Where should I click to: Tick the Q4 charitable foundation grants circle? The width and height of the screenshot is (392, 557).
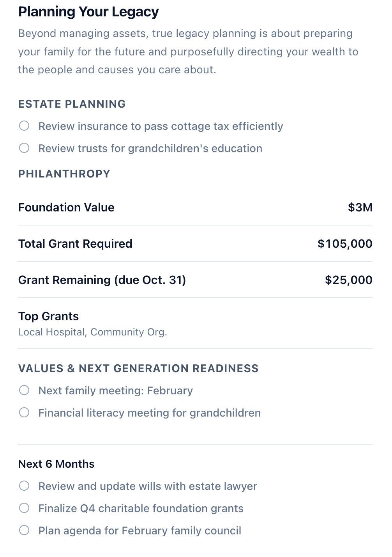24,508
